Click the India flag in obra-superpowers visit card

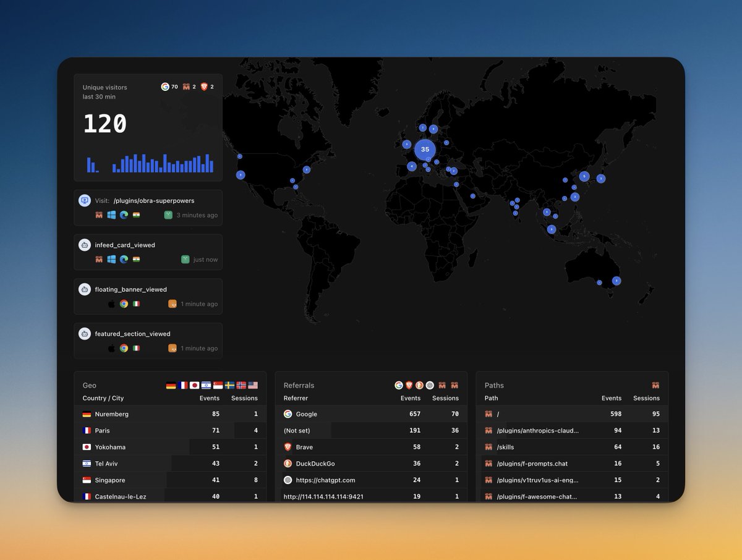click(136, 215)
